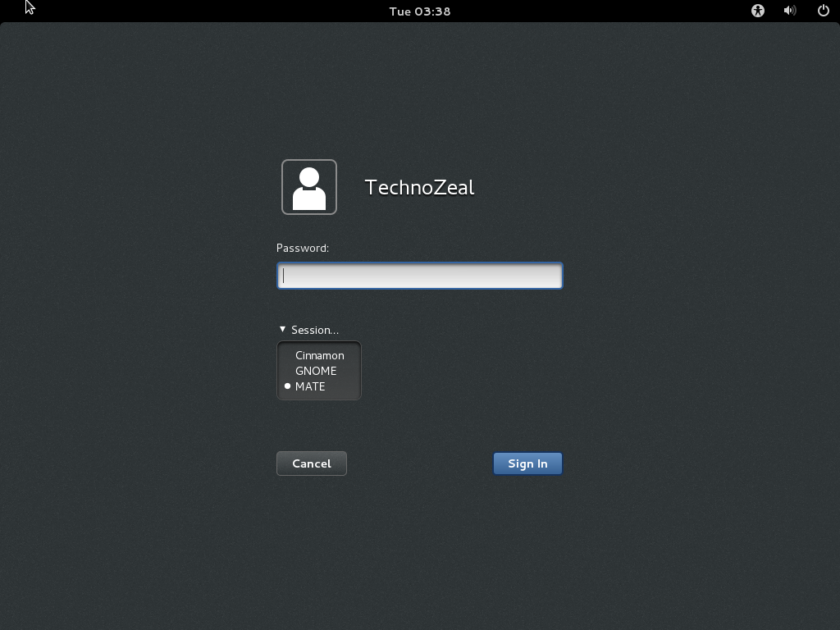Click the TechnoZeal user avatar image

point(309,186)
